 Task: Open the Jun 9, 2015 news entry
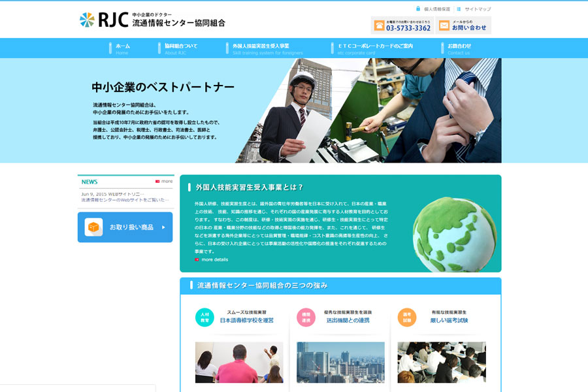[x=124, y=197]
